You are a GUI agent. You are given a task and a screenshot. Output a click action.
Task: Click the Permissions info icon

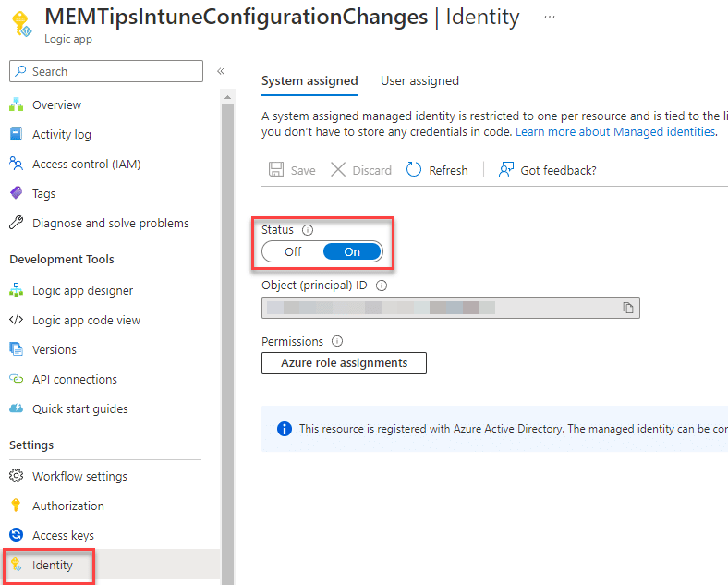(x=337, y=341)
